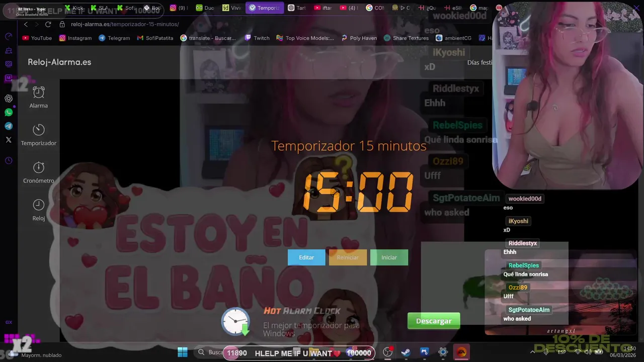Click the site lock icon in address bar
Screen dimensions: 644x362
(x=62, y=24)
